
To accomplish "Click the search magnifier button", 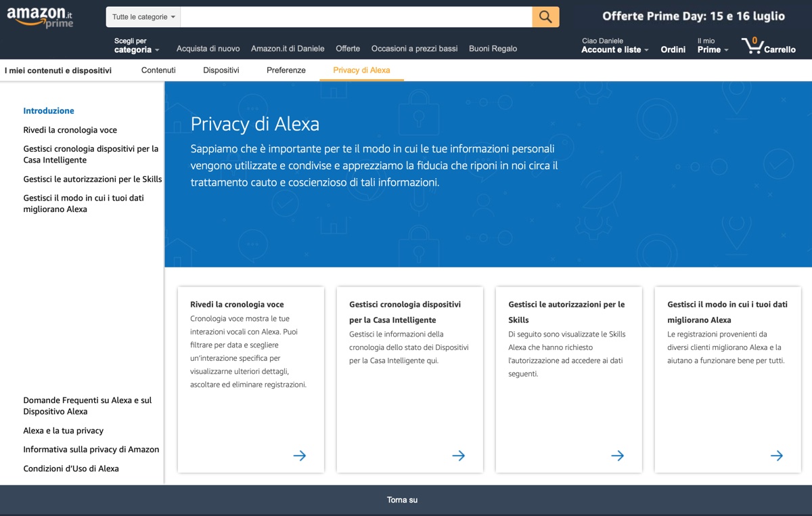I will (545, 17).
